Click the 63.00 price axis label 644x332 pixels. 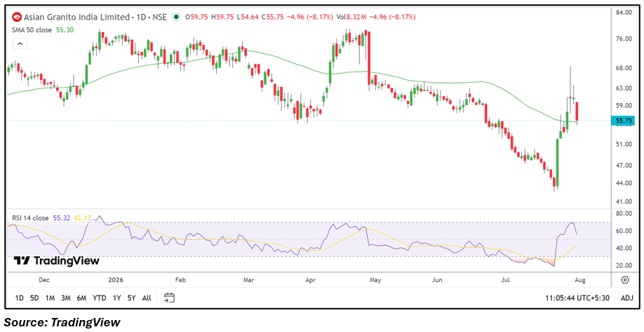point(623,88)
